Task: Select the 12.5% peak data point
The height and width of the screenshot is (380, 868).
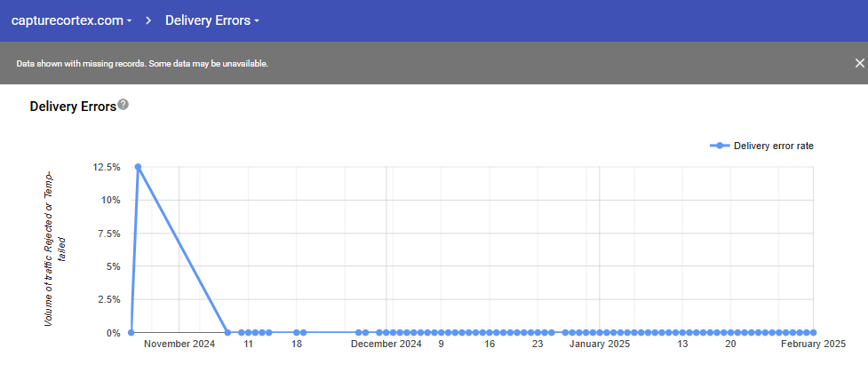Action: tap(138, 167)
